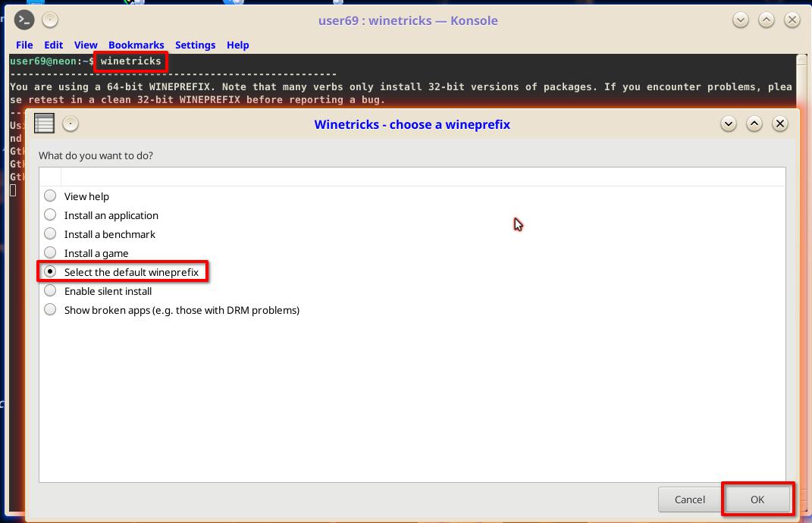The image size is (812, 523).
Task: Open the Help menu in Konsole
Action: point(238,45)
